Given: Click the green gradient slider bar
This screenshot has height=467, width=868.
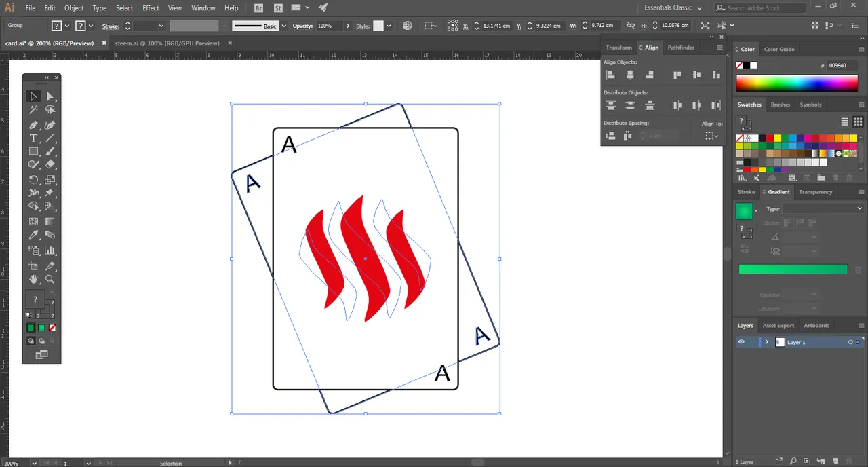Looking at the screenshot, I should tap(793, 269).
